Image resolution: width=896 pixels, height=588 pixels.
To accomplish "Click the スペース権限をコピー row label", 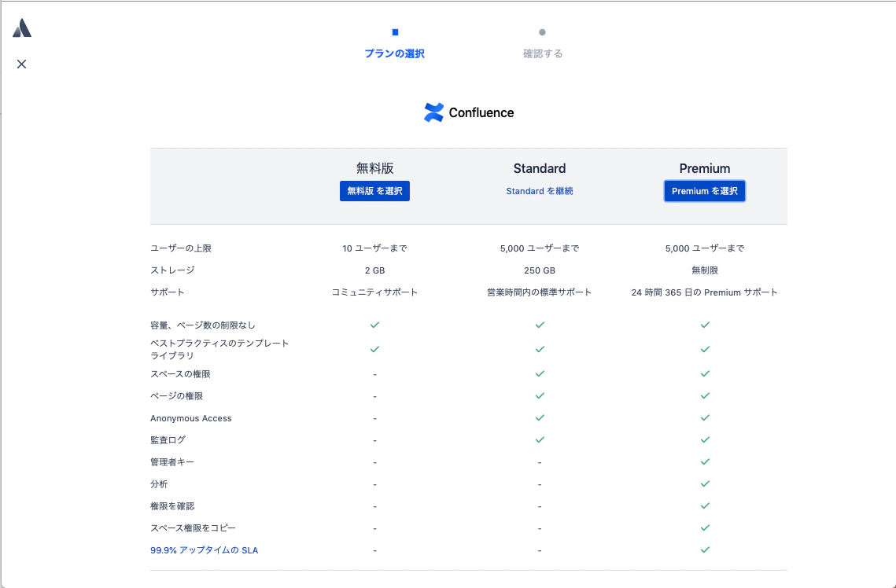I will point(194,528).
